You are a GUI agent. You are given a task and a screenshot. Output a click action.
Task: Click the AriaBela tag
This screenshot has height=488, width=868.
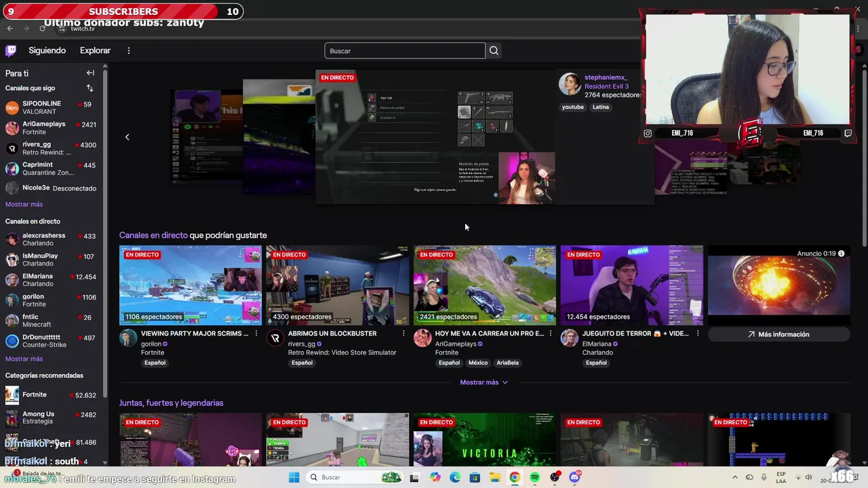tap(507, 363)
